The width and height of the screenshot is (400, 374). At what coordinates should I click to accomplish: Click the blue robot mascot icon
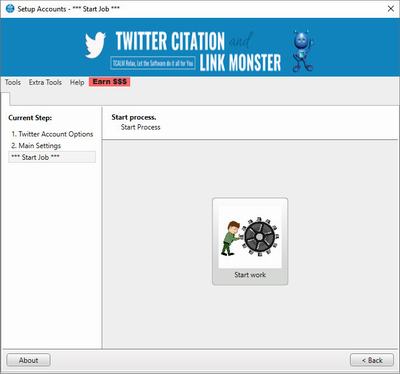tap(303, 51)
